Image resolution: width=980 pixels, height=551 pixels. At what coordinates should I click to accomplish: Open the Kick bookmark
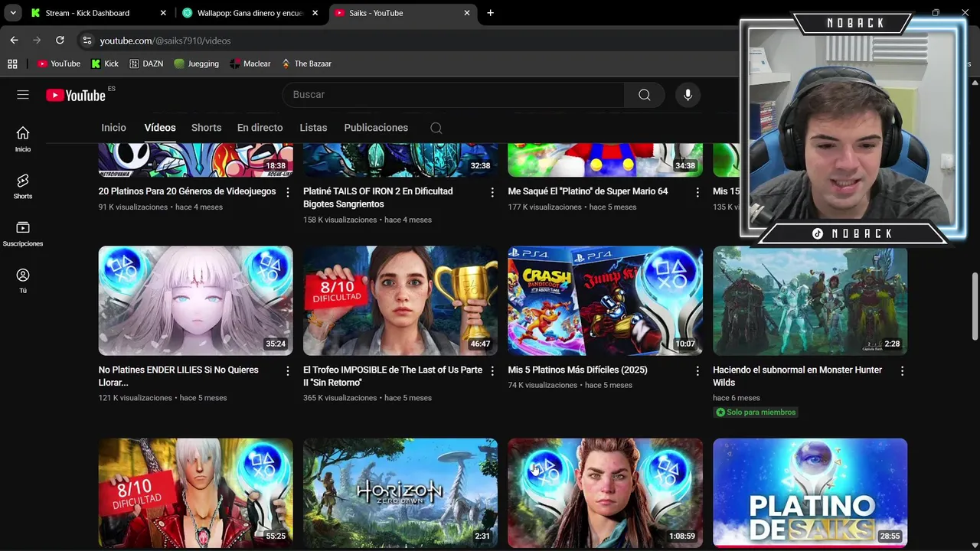click(105, 64)
